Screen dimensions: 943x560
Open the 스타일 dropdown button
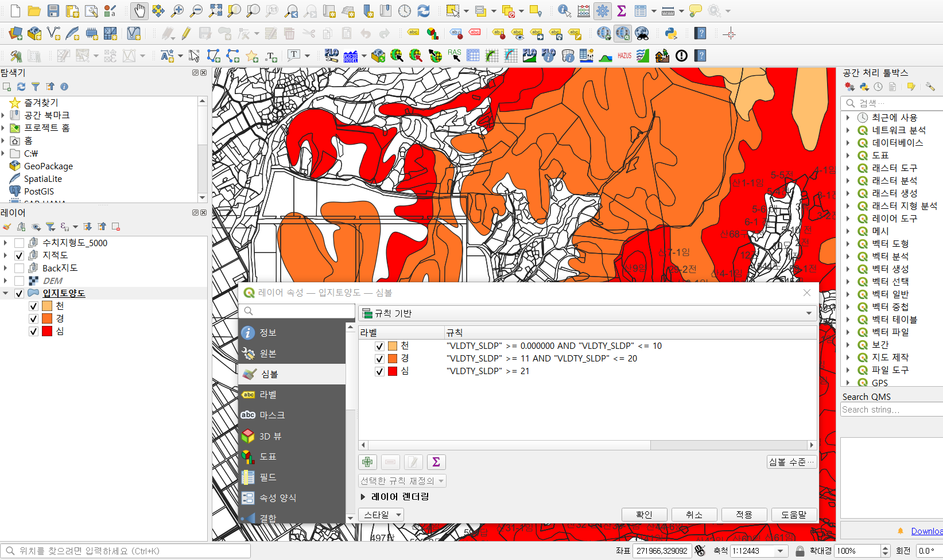click(x=381, y=515)
